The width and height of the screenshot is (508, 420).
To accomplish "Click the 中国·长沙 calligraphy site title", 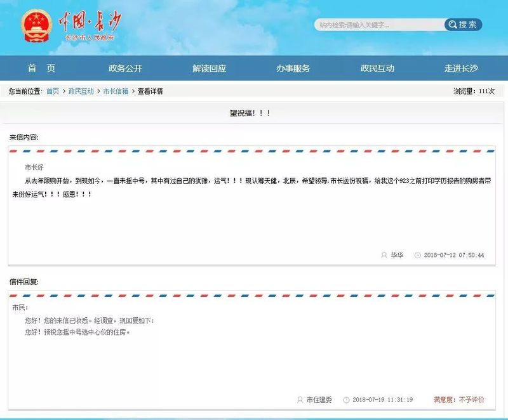I will click(90, 23).
